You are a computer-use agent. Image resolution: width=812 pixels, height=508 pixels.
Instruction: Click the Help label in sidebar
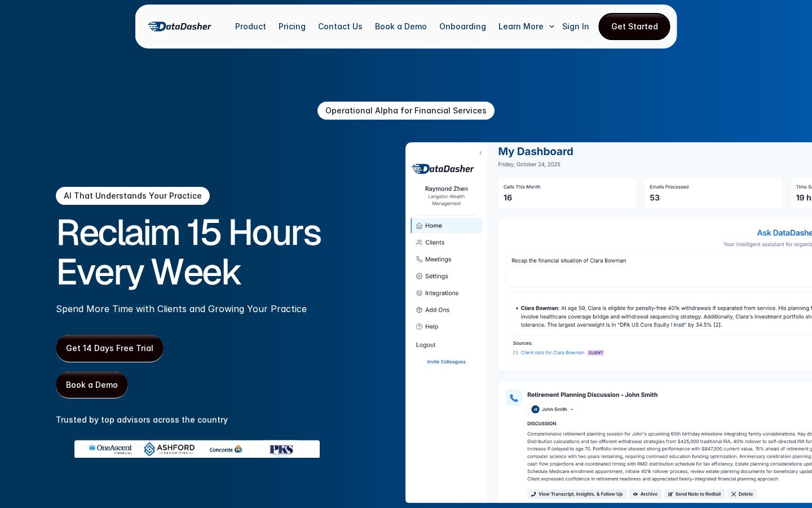coord(431,327)
